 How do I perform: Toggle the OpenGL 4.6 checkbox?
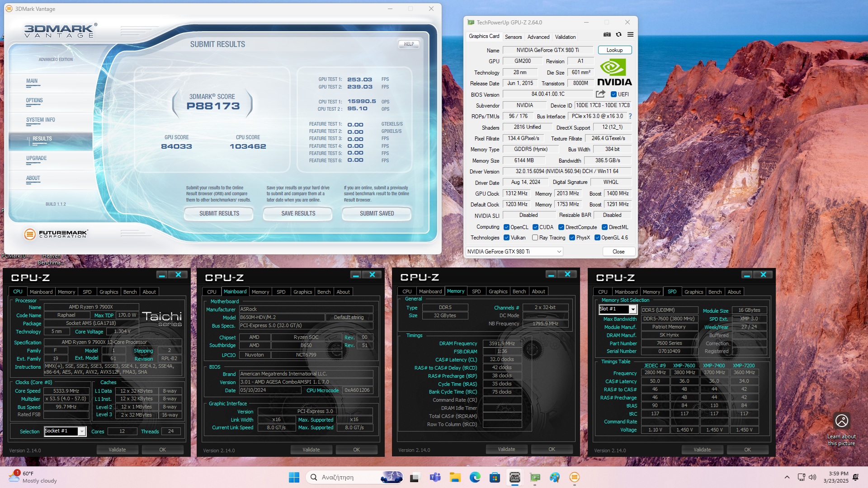click(x=597, y=238)
